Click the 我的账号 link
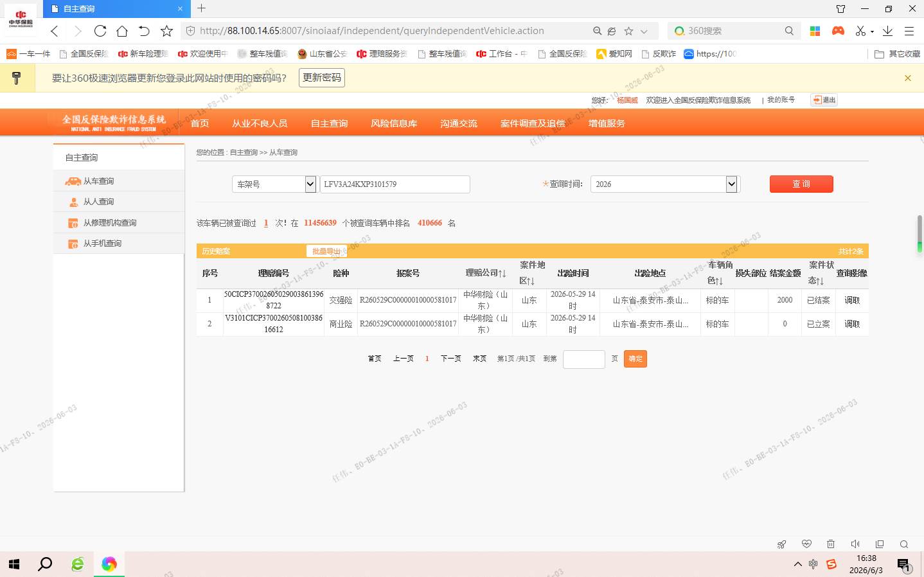Image resolution: width=924 pixels, height=577 pixels. coord(781,100)
